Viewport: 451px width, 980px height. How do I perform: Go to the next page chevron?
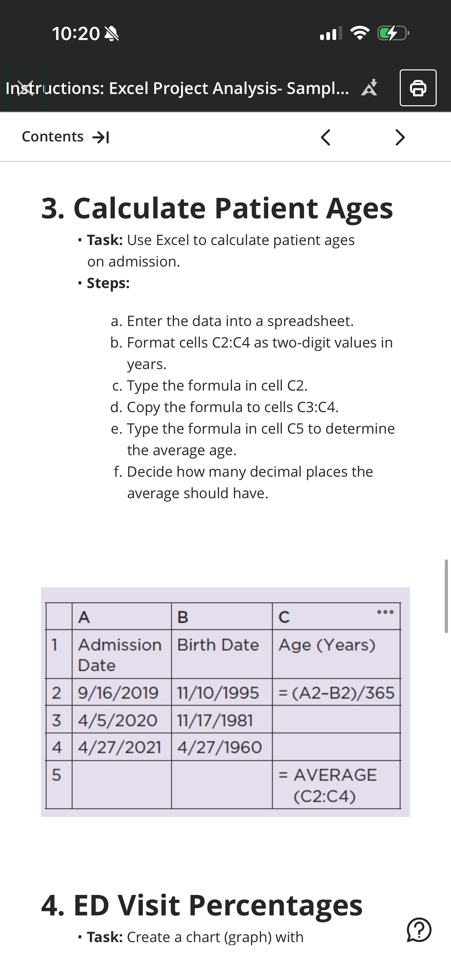coord(400,137)
